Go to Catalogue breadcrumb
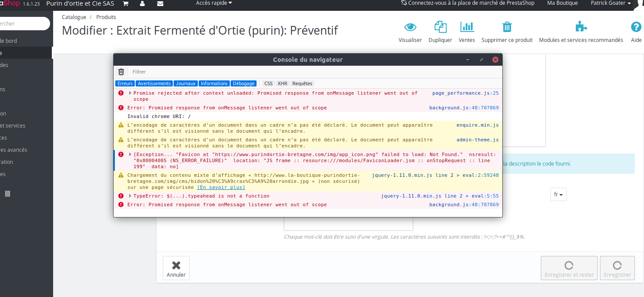644x297 pixels. click(74, 17)
